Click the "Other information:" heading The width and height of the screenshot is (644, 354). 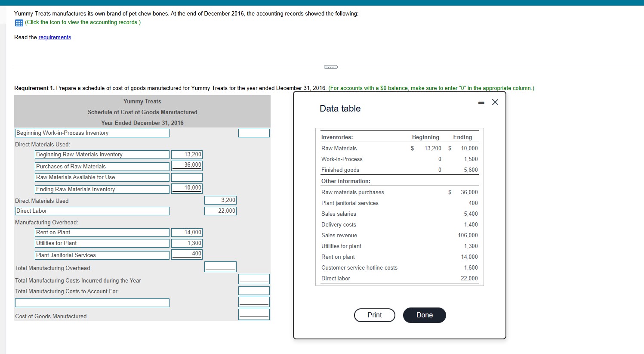pyautogui.click(x=345, y=181)
